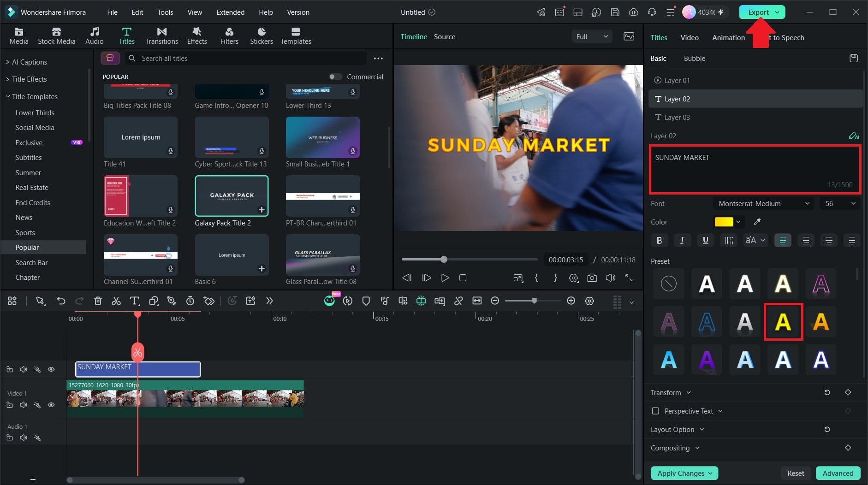Viewport: 868px width, 485px height.
Task: Select the Text tool in timeline toolbar
Action: pyautogui.click(x=135, y=301)
